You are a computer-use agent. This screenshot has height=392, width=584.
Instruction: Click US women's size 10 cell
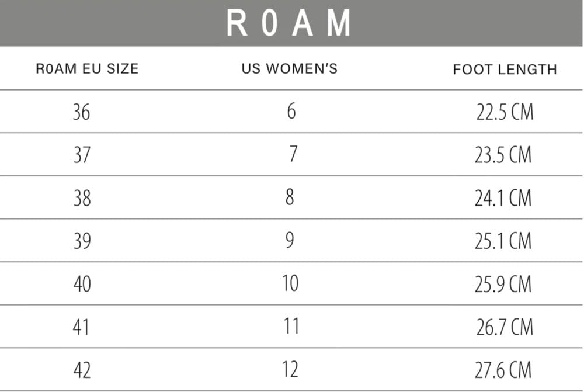(x=290, y=283)
